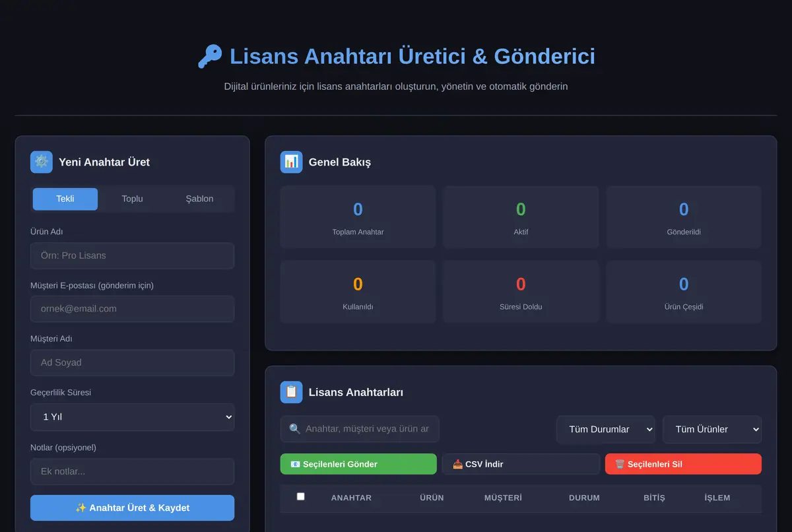Click the Anahtar Üret & Kaydet button
The height and width of the screenshot is (532, 792).
(132, 508)
